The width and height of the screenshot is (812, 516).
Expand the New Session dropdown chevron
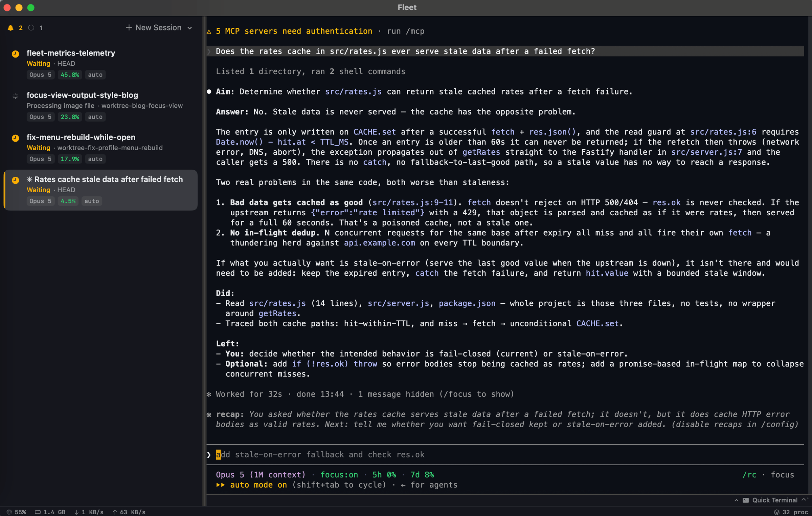(x=190, y=28)
